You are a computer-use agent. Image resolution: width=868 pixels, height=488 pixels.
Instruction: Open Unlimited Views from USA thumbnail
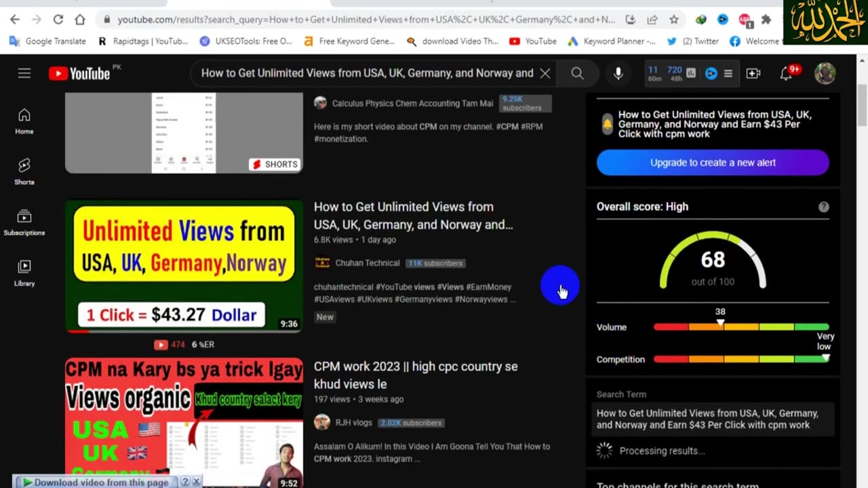click(x=184, y=265)
